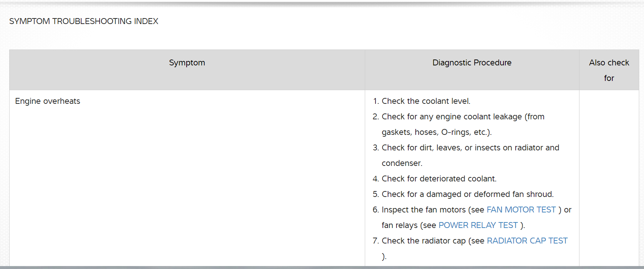Click the 'gaskets, hoses, O-rings, etc.' line

(436, 132)
